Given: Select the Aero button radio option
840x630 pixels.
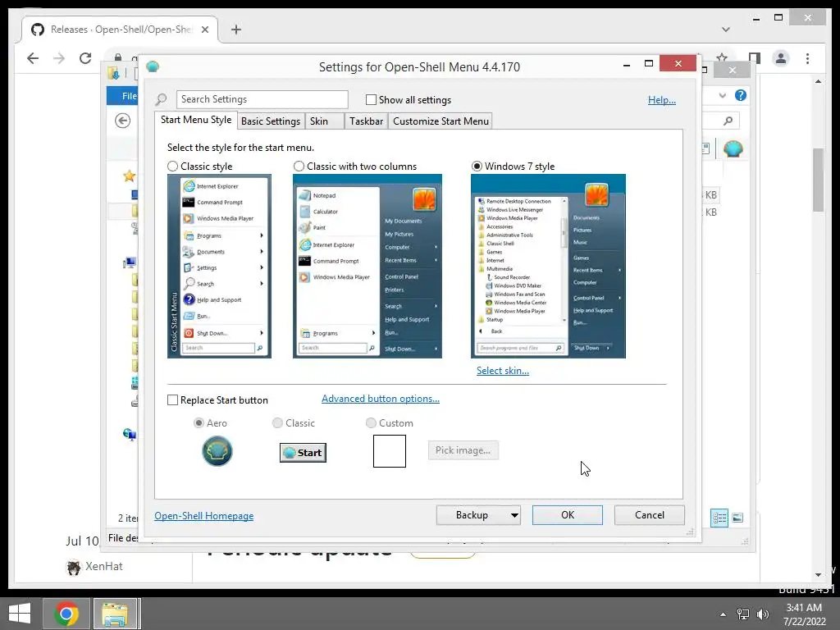Looking at the screenshot, I should [199, 423].
